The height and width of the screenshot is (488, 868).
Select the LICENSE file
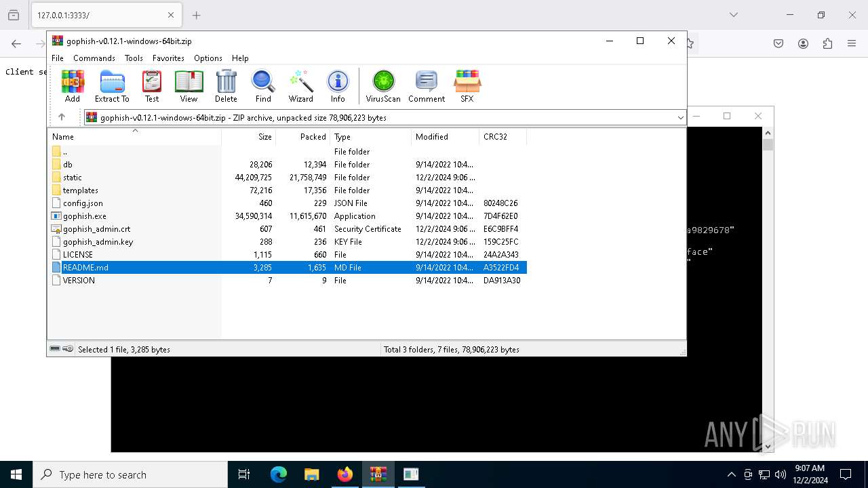pyautogui.click(x=288, y=255)
